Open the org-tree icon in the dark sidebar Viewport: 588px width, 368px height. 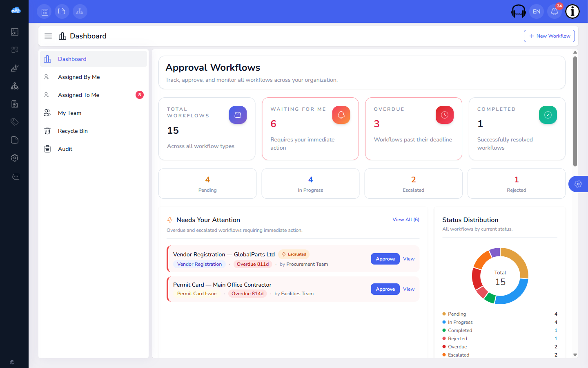15,86
